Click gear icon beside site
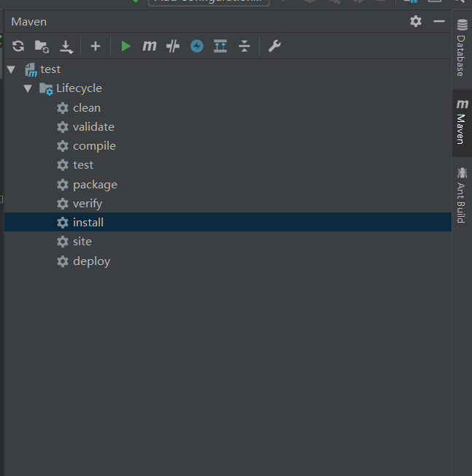This screenshot has width=472, height=476. [63, 242]
